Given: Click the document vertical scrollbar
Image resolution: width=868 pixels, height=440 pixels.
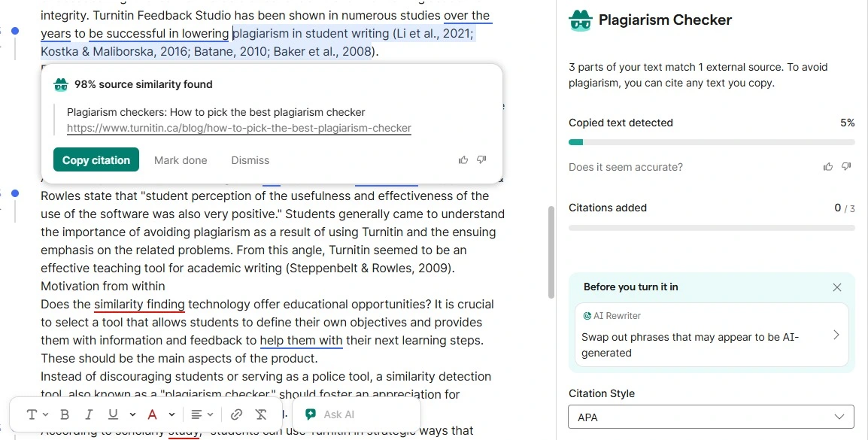Looking at the screenshot, I should coord(551,252).
